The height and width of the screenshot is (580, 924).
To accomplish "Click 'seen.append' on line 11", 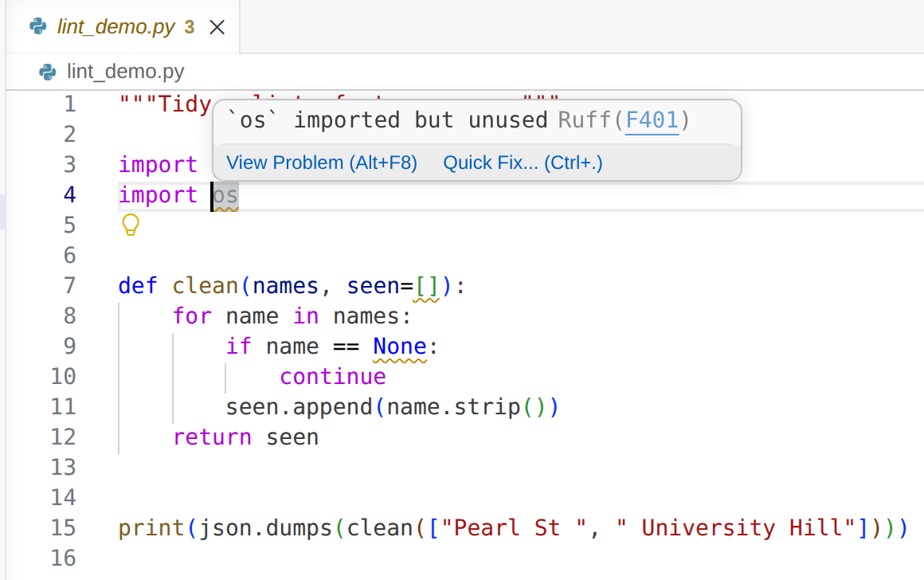I will coord(300,407).
